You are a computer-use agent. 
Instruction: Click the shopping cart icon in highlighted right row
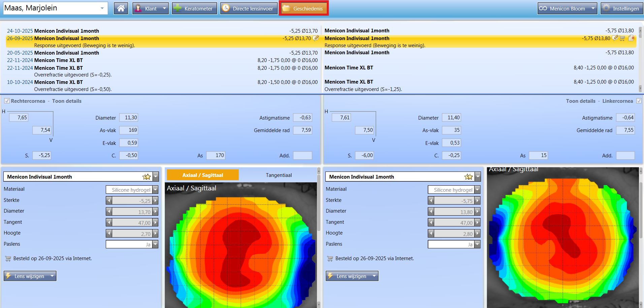(622, 38)
